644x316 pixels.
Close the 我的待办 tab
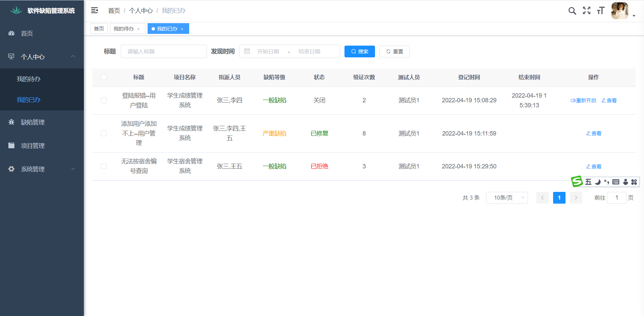[138, 29]
